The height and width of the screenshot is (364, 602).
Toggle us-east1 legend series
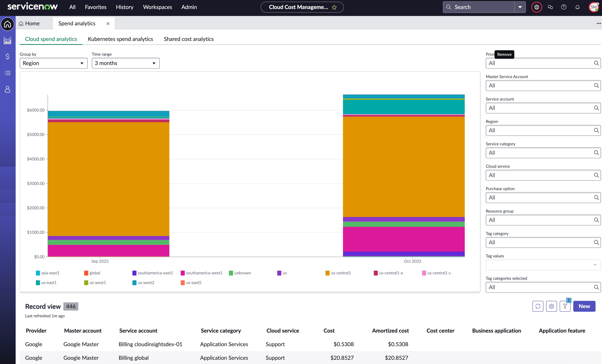click(x=46, y=283)
